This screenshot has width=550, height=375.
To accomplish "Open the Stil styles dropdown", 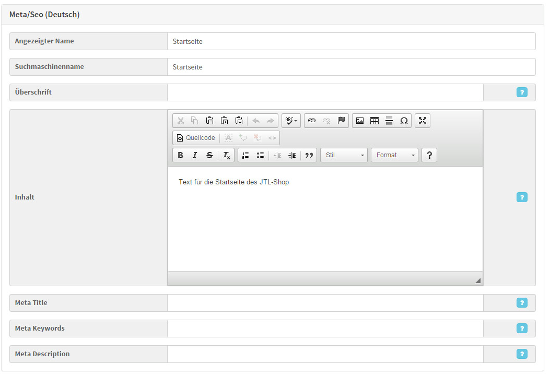I will click(344, 155).
